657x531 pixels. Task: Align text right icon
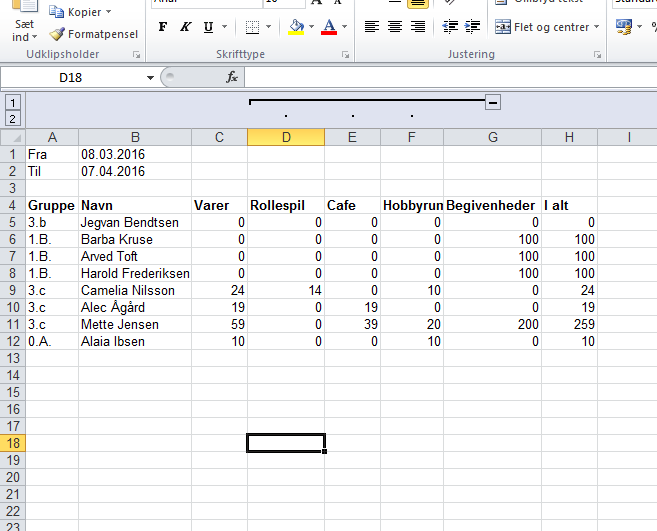418,27
